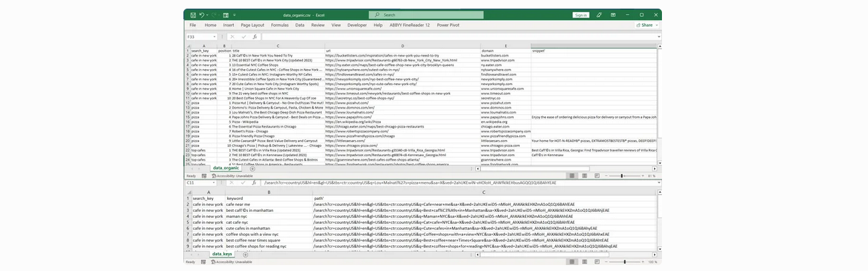This screenshot has width=868, height=271.
Task: Open the Page Layout ribbon tab
Action: 253,25
